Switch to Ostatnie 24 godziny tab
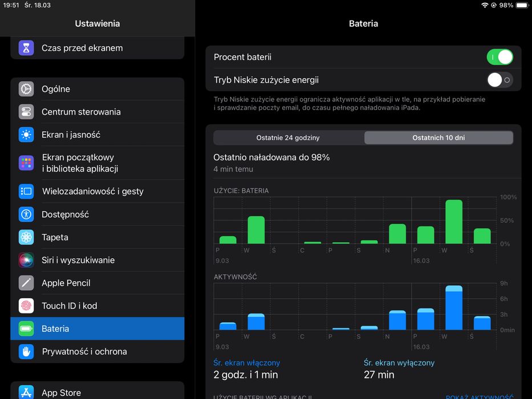Image resolution: width=532 pixels, height=399 pixels. [289, 138]
